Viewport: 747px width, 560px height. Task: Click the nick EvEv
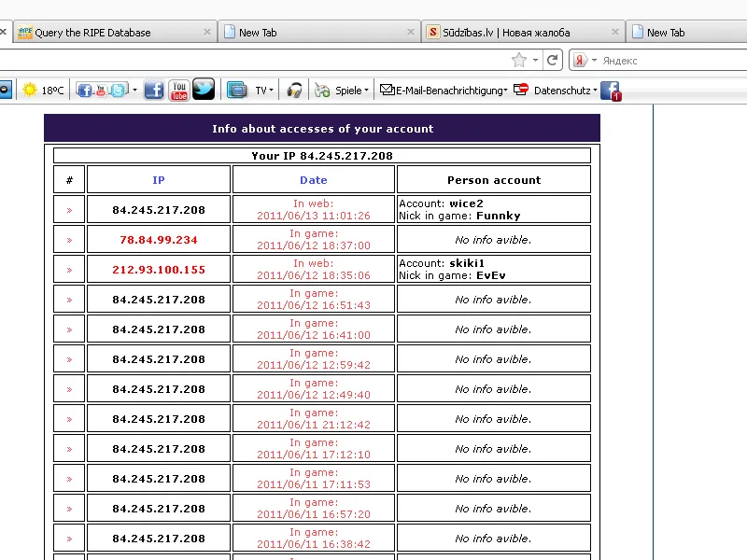click(x=491, y=275)
